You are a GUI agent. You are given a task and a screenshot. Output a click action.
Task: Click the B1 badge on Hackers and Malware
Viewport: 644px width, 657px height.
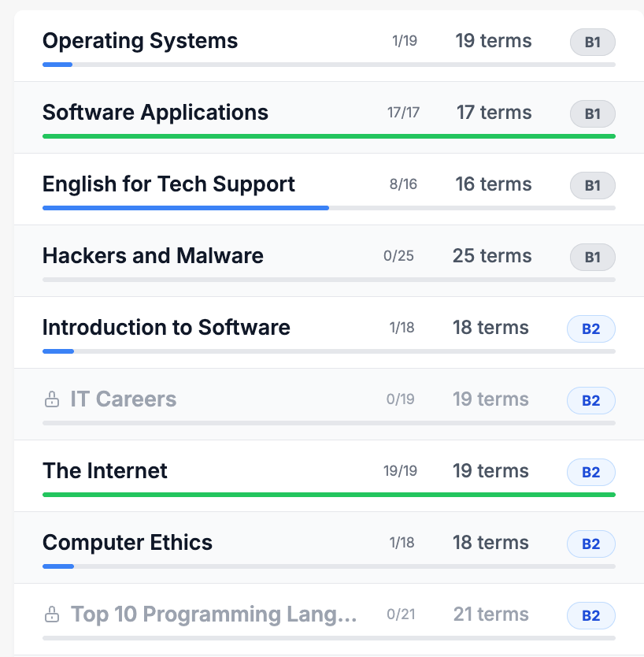592,257
